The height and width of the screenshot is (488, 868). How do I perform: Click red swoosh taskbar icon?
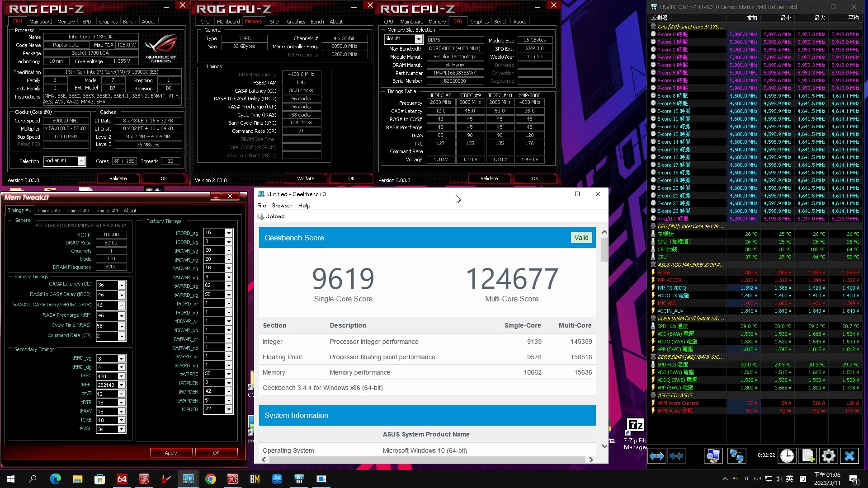pyautogui.click(x=166, y=479)
